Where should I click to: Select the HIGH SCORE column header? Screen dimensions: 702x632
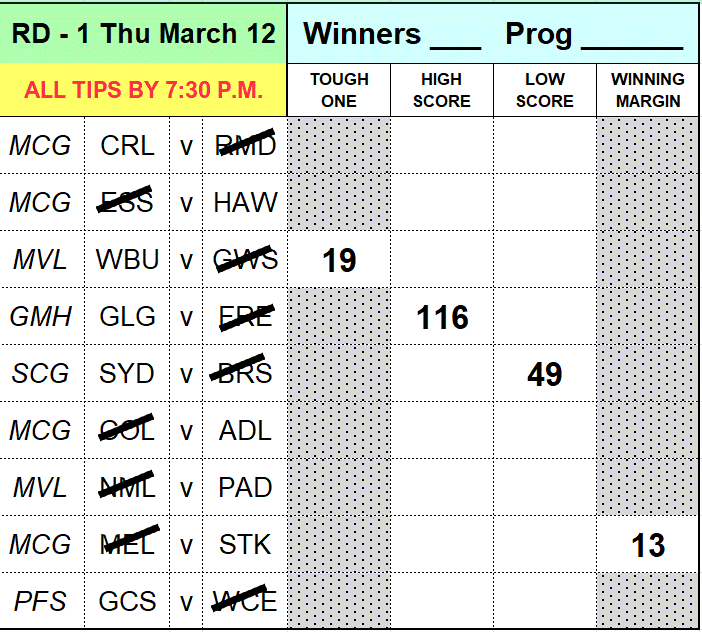[442, 90]
